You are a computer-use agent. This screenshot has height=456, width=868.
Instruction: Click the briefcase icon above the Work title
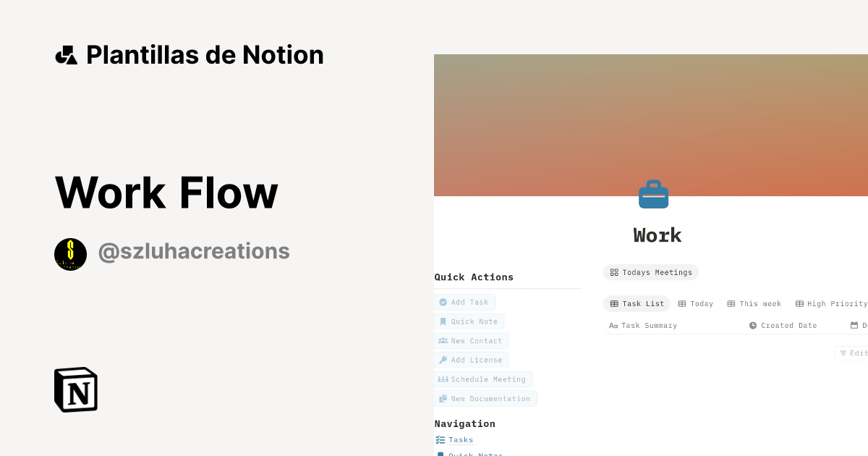[653, 193]
